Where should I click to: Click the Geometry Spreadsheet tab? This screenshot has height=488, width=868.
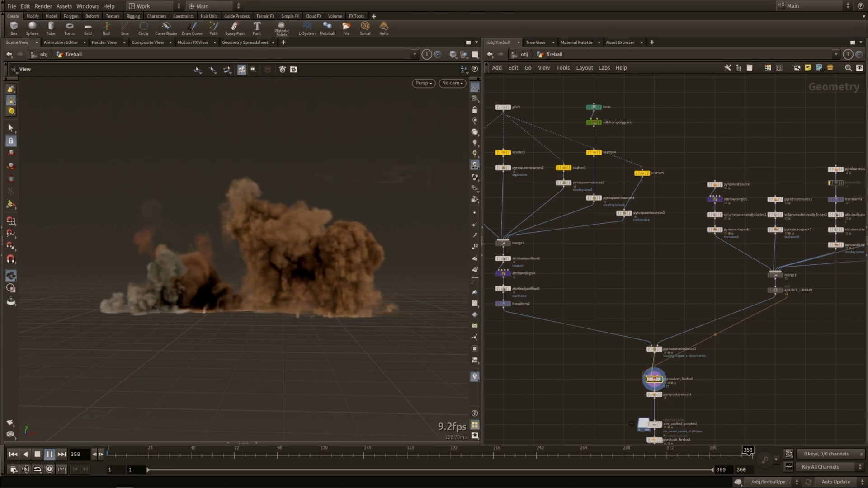[x=245, y=42]
